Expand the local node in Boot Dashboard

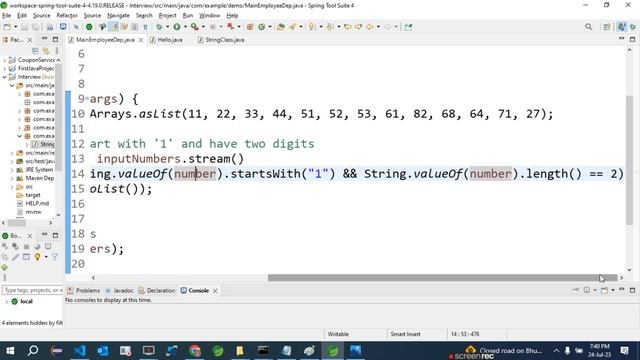point(6,302)
